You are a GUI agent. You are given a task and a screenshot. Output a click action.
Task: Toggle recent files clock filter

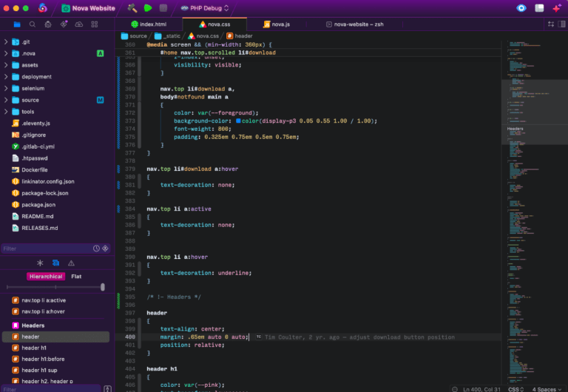coord(96,249)
